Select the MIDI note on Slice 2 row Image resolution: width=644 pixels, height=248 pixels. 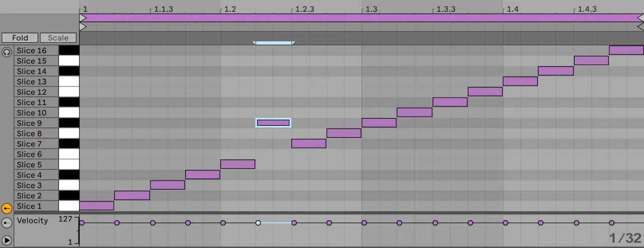click(132, 195)
